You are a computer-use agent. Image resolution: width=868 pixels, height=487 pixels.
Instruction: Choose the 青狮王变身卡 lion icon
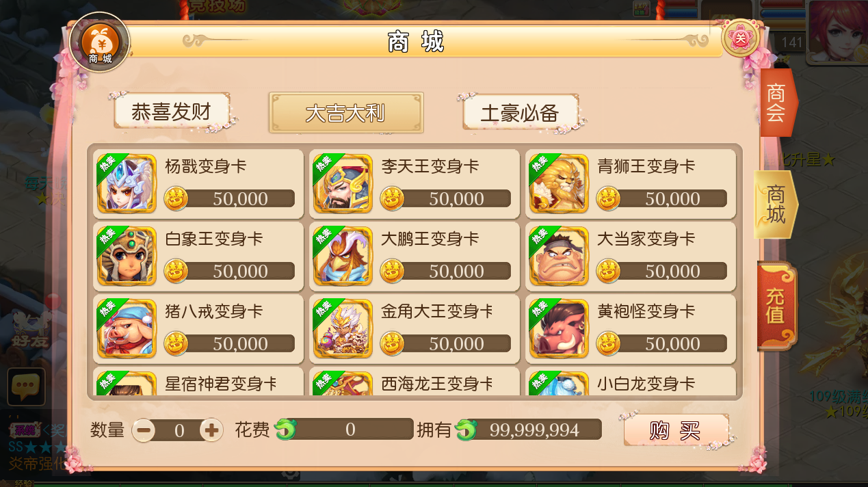click(559, 184)
